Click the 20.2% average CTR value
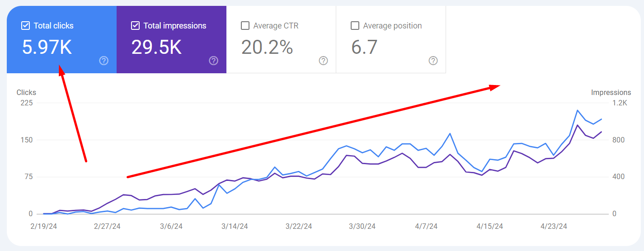This screenshot has height=251, width=644. click(x=267, y=47)
